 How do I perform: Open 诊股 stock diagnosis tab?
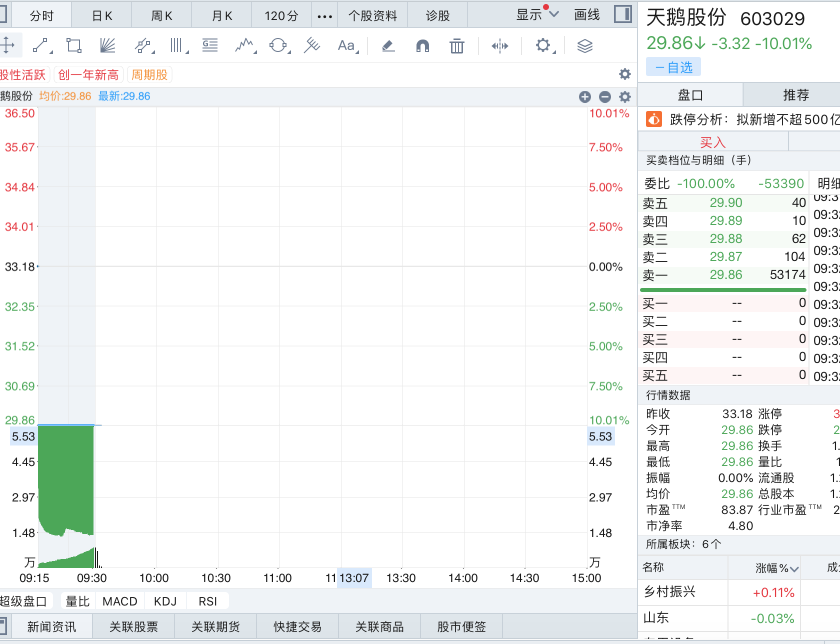point(437,15)
